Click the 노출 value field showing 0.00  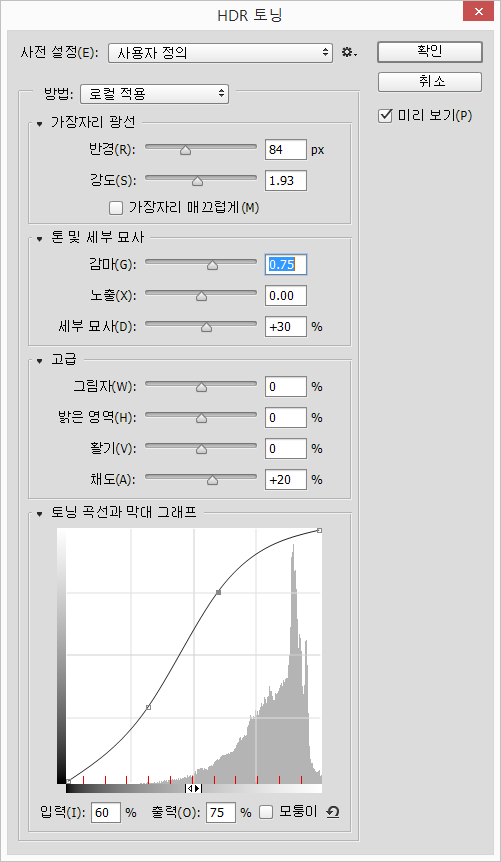coord(285,295)
